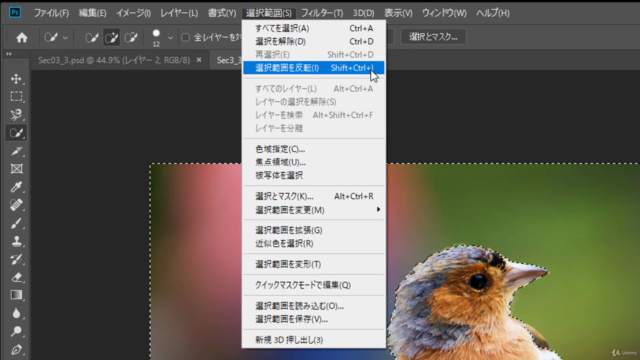Select the Crop tool
The height and width of the screenshot is (360, 640).
(16, 151)
